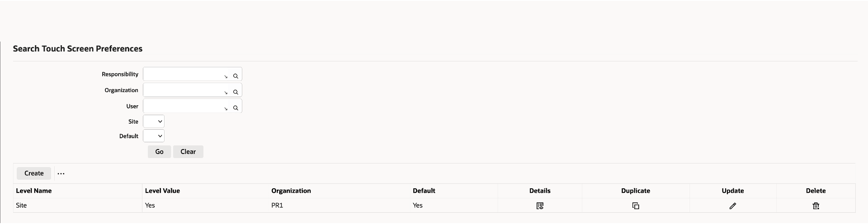
Task: Click the Responsibility field arrow icon
Action: (226, 77)
